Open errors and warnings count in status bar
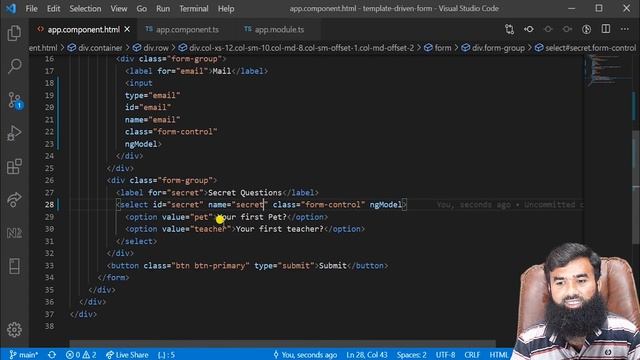The image size is (640, 360). 81,355
